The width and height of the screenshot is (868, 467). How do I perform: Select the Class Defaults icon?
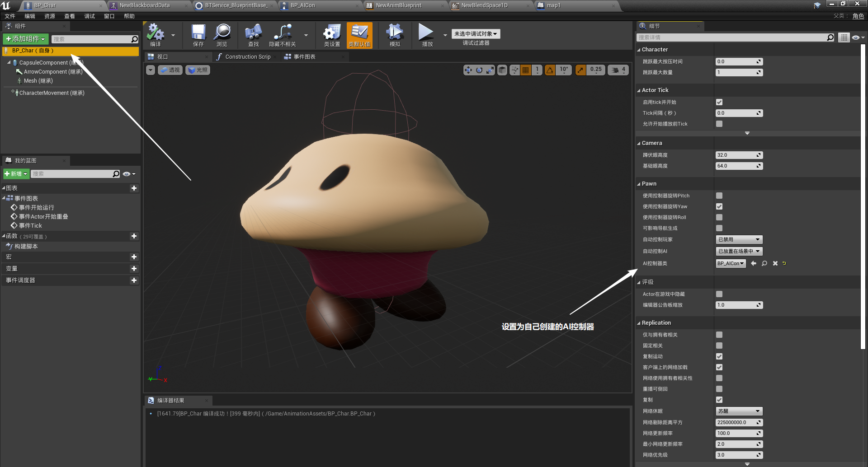359,34
